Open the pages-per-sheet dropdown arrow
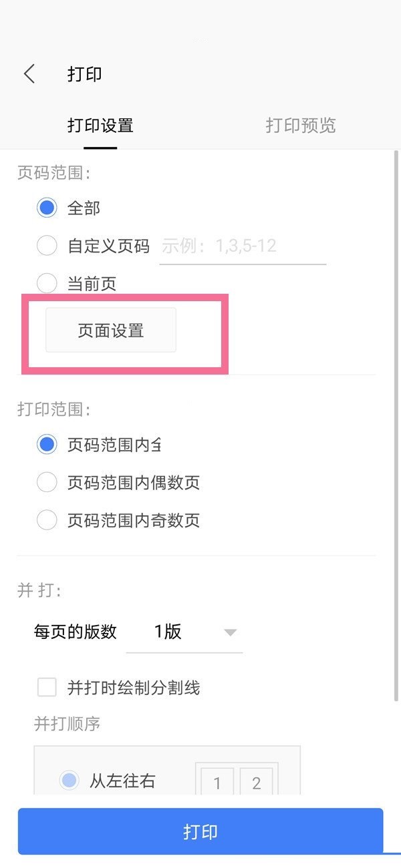Viewport: 401px width, 868px height. pos(230,632)
